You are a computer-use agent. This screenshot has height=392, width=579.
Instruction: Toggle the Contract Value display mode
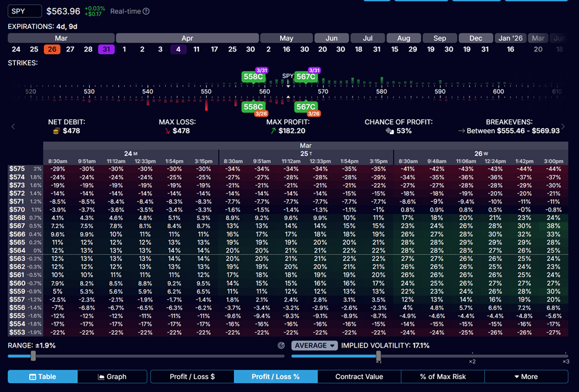click(359, 377)
